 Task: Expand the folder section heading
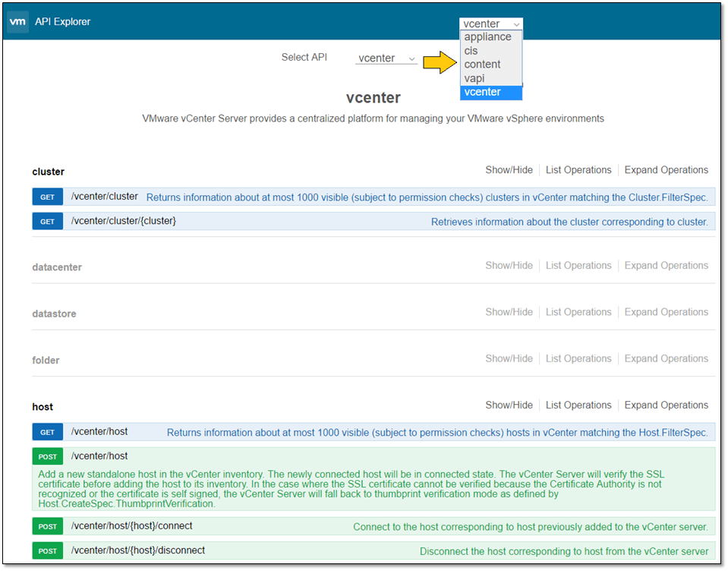point(46,360)
